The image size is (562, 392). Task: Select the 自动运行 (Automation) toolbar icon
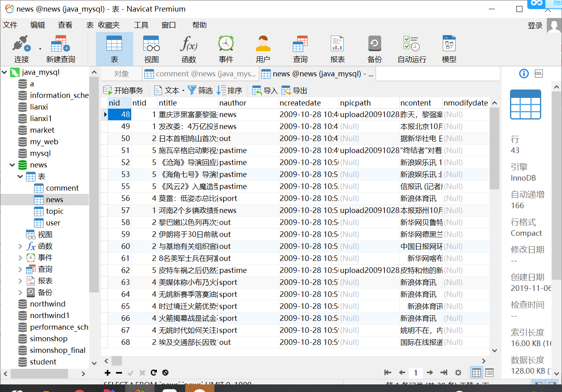[x=412, y=48]
